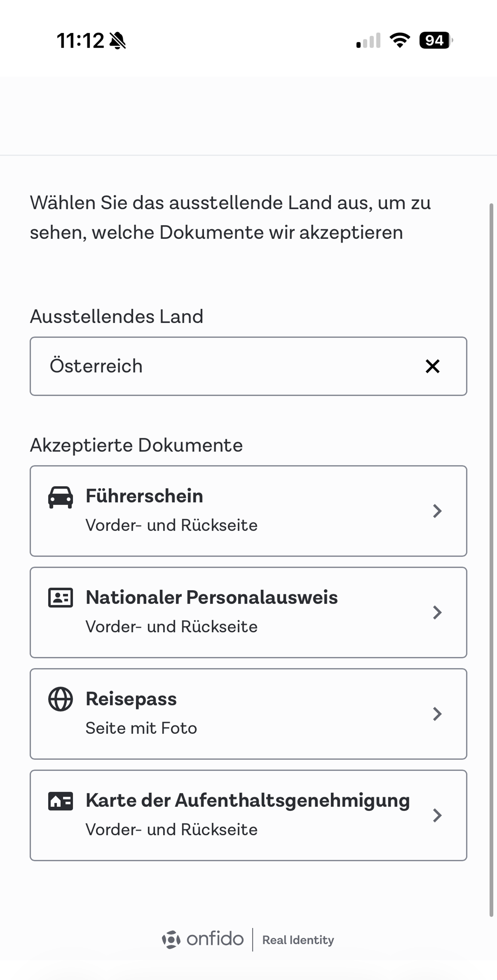Tap the globe icon for Reisepass
Image resolution: width=497 pixels, height=980 pixels.
pyautogui.click(x=61, y=699)
